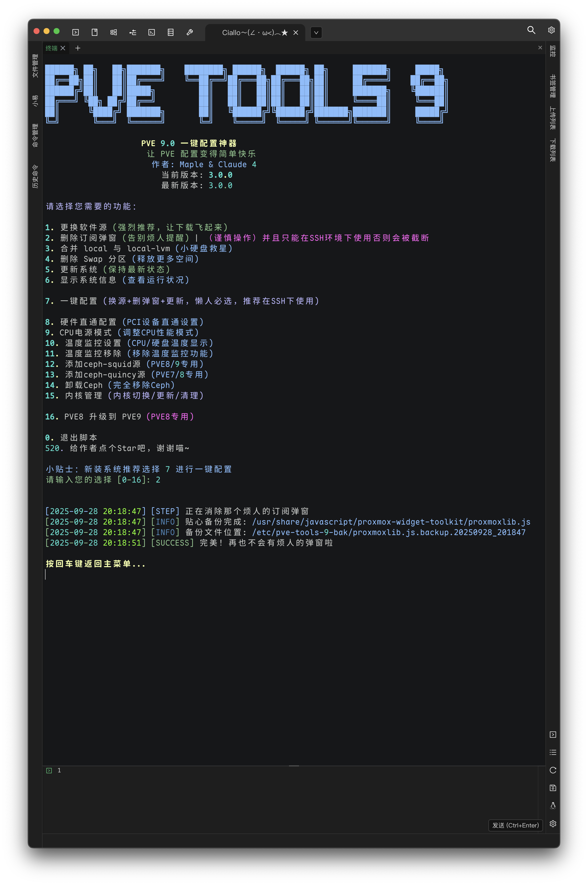The height and width of the screenshot is (885, 588).
Task: Close the terminal pane with the X
Action: pyautogui.click(x=540, y=48)
